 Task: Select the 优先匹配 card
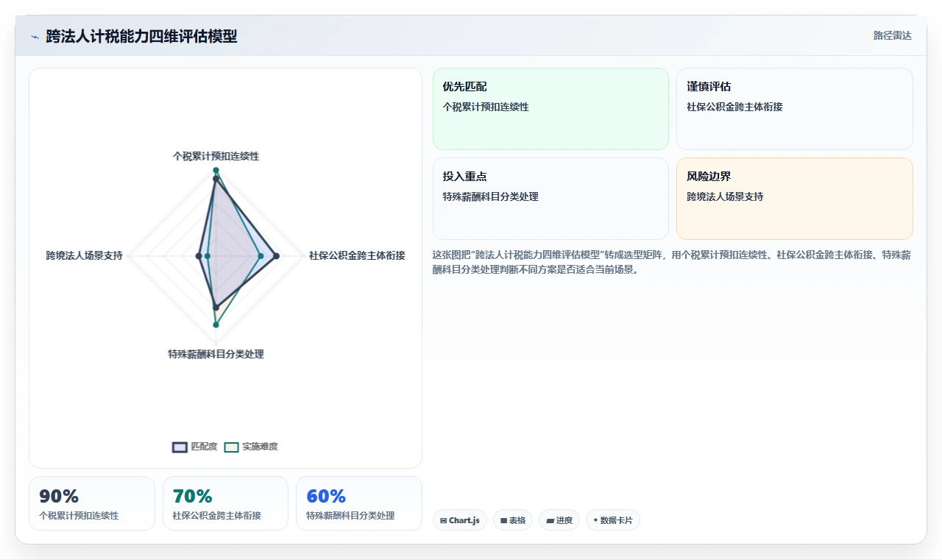[x=550, y=109]
